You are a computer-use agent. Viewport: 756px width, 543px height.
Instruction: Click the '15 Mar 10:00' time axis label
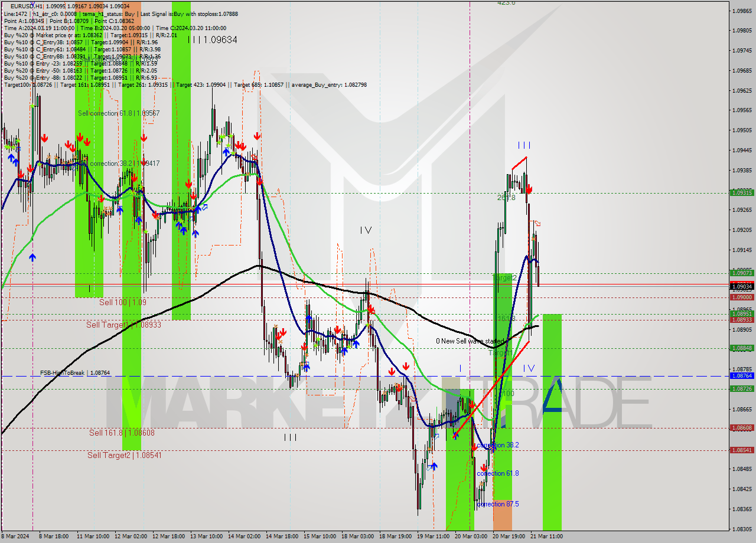320,537
